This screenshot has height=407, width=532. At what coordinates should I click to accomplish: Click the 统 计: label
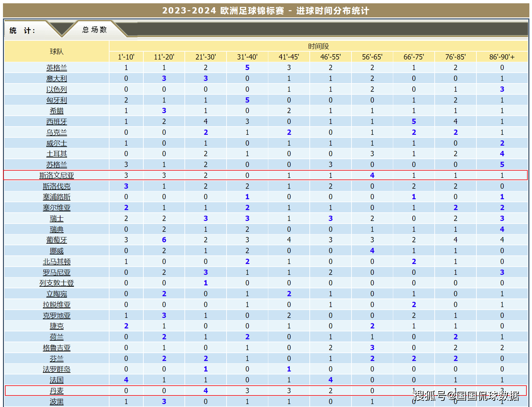[x=22, y=31]
